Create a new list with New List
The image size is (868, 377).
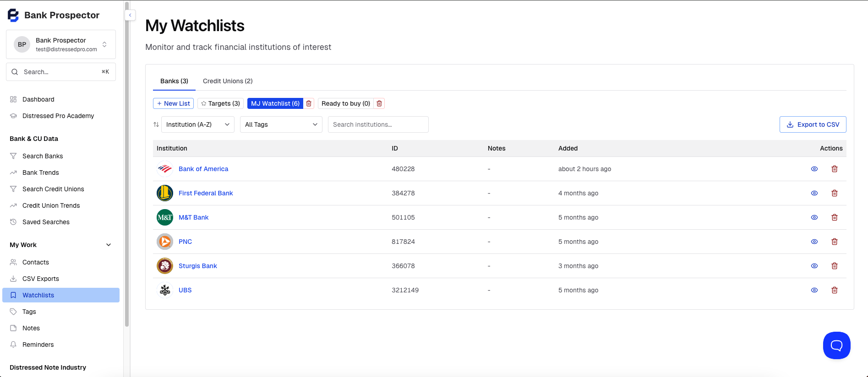(173, 103)
